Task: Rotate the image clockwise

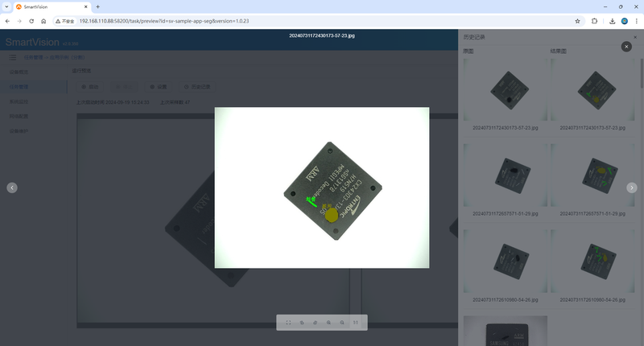Action: click(315, 323)
